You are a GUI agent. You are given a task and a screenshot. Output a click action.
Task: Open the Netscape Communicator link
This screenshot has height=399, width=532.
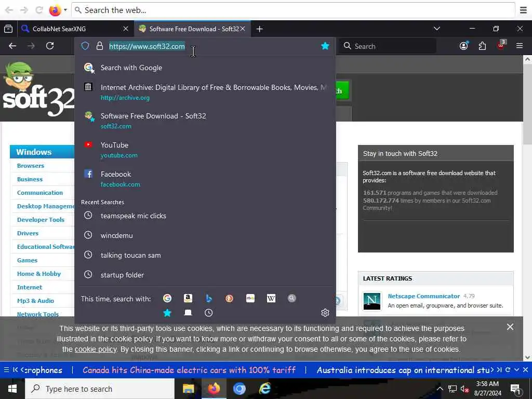[x=424, y=296]
